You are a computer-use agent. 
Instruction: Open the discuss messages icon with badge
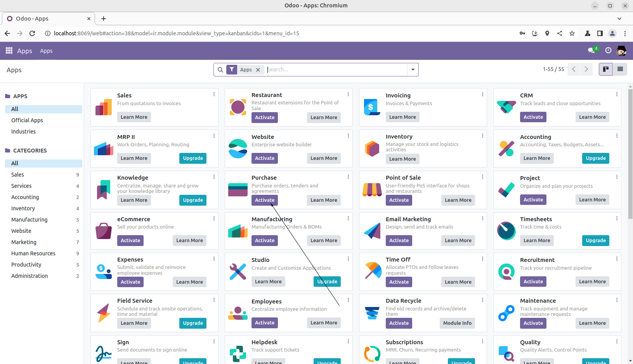(x=591, y=50)
